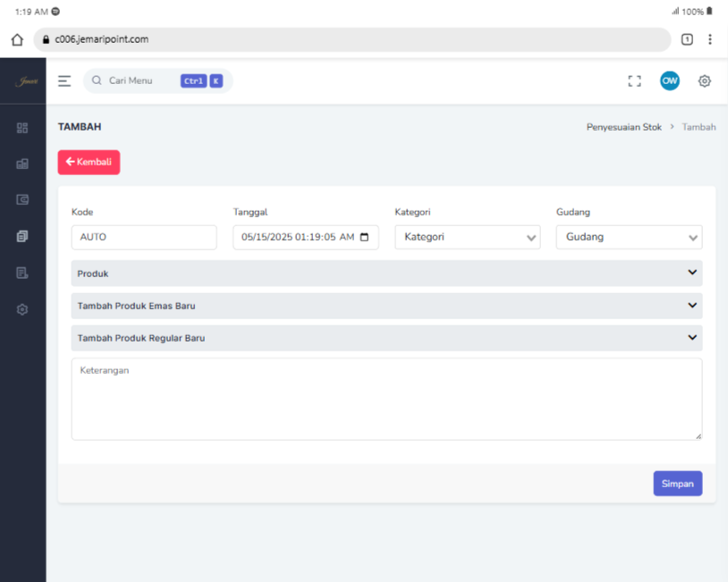
Task: Click the Penyesuaian Stok breadcrumb link
Action: 623,128
